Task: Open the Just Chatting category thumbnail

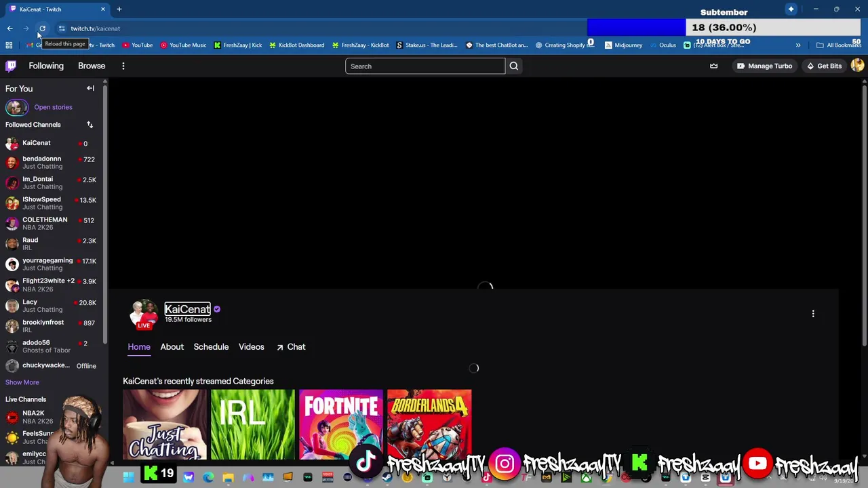Action: pos(165,424)
